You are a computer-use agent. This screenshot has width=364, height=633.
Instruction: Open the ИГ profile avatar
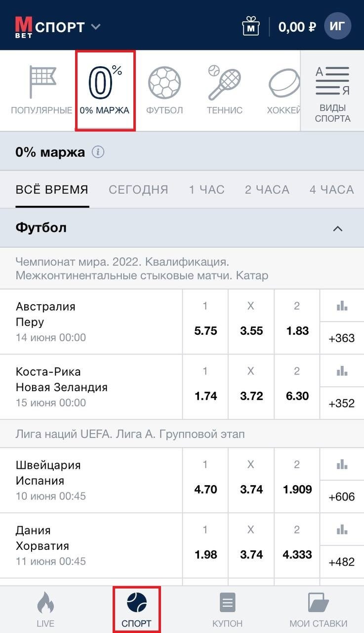[x=338, y=26]
